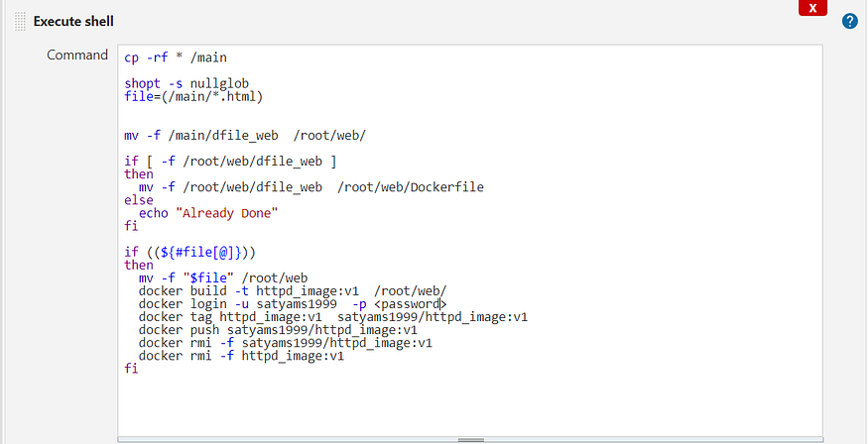The width and height of the screenshot is (868, 444).
Task: Click the docker push satyams1999/httpd_image:v1 line
Action: [x=278, y=330]
